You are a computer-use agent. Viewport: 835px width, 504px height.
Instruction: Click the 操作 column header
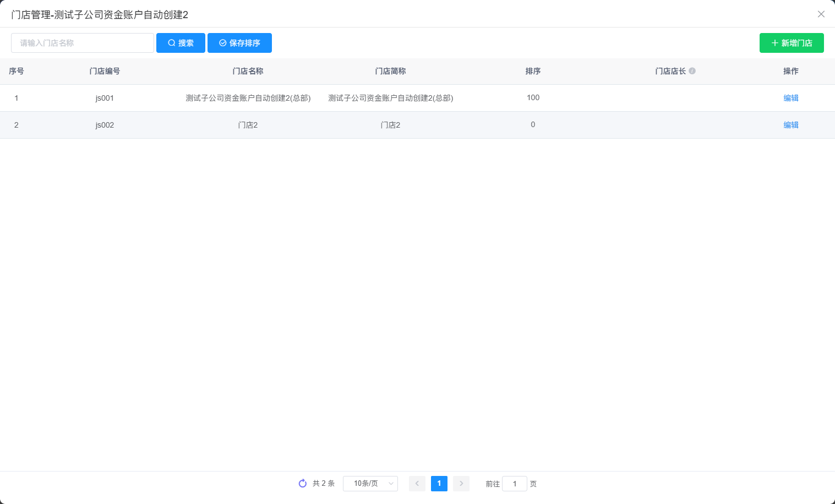click(x=791, y=71)
